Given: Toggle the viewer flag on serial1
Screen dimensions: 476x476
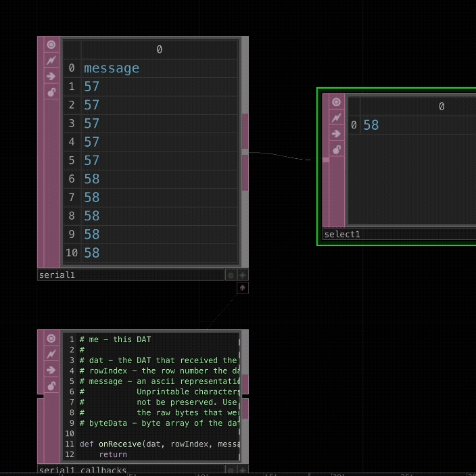Looking at the screenshot, I should pyautogui.click(x=51, y=45).
